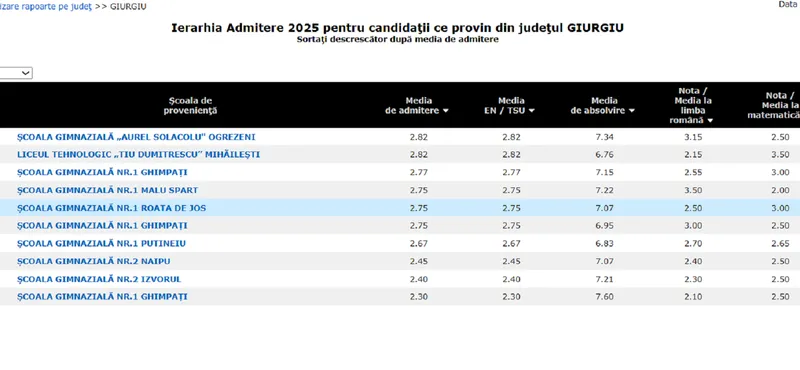Sort by Media de absolvire arrow

(632, 111)
